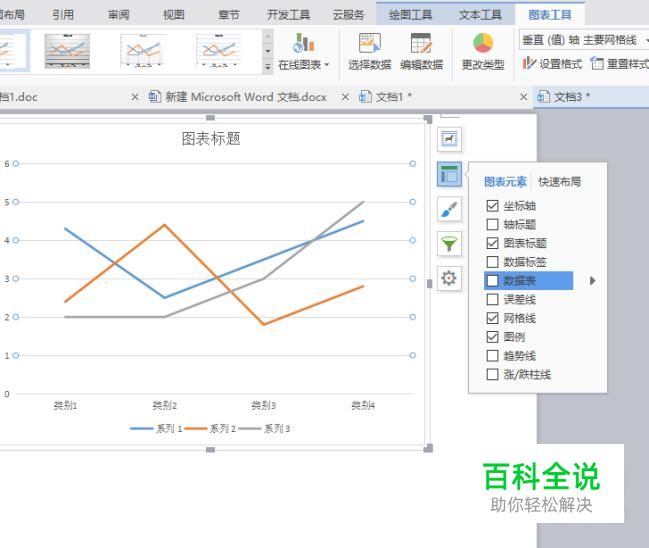This screenshot has width=649, height=548.
Task: Click the chart elements side button
Action: [449, 174]
